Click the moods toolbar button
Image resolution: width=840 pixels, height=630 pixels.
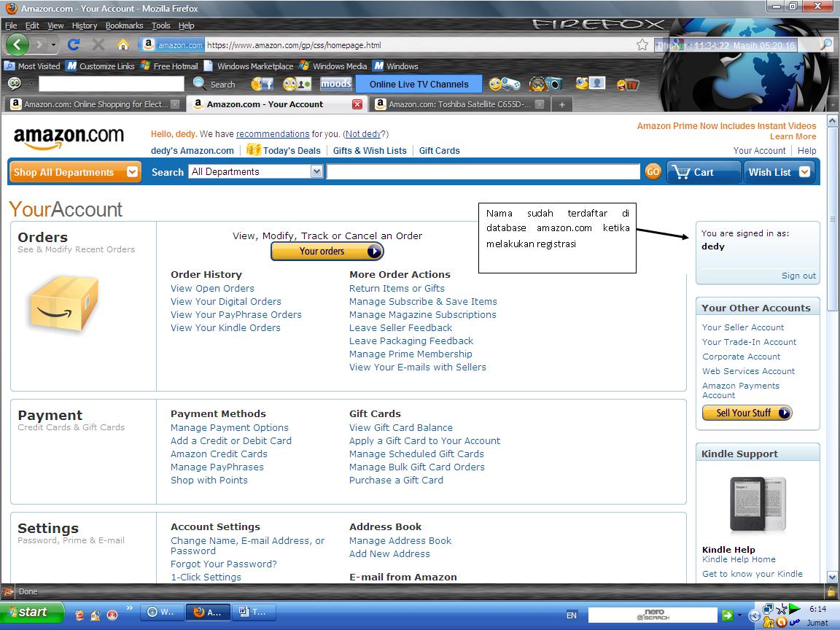point(336,84)
